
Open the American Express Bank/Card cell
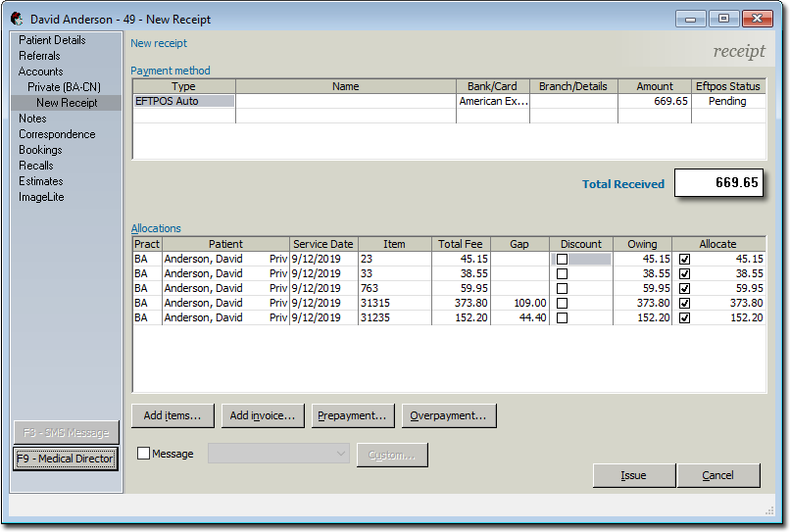pyautogui.click(x=492, y=101)
